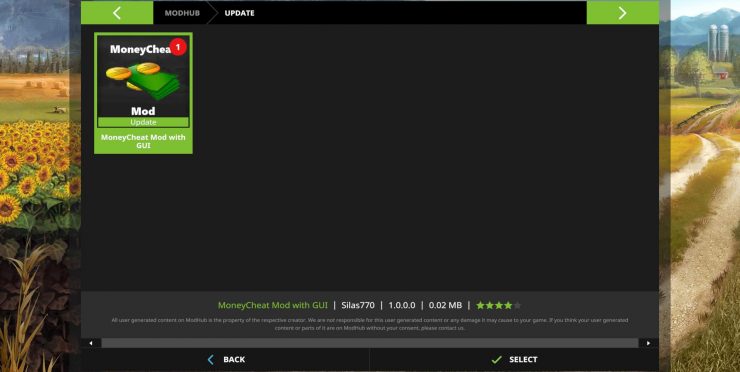Image resolution: width=740 pixels, height=372 pixels.
Task: Click the green checkmark beside SELECT
Action: tap(496, 360)
